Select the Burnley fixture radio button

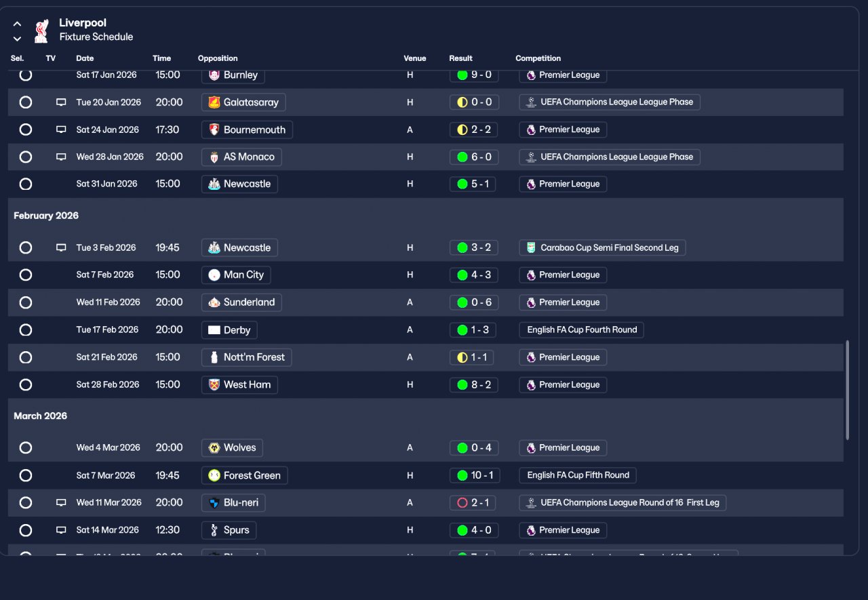pos(26,75)
